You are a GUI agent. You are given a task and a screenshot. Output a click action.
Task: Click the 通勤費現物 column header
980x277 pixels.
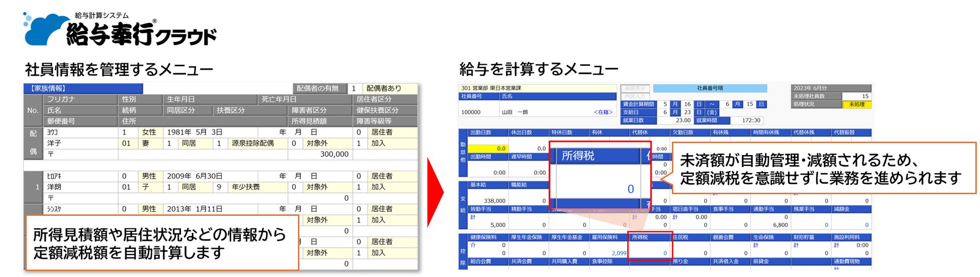[x=851, y=261]
